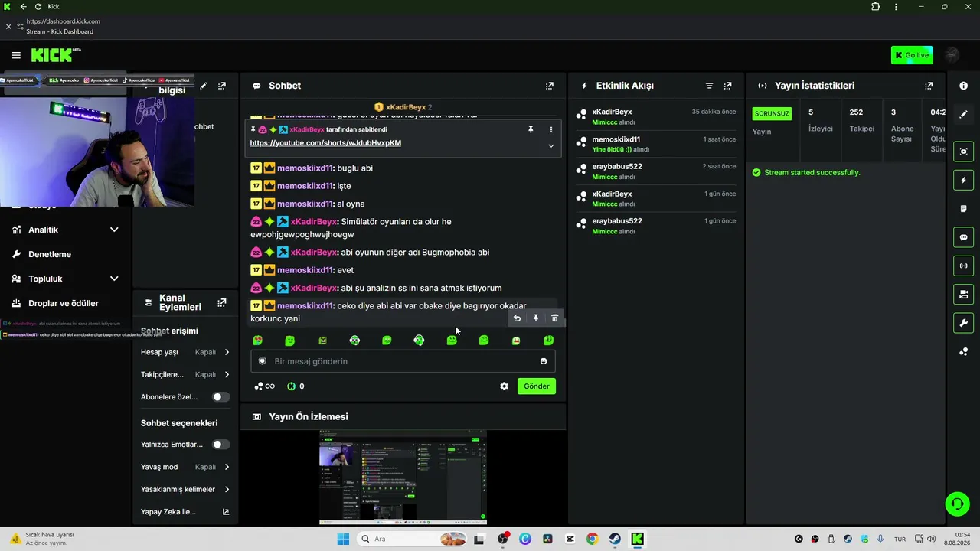
Task: Pop out the Kanal Eylemleri panel
Action: (221, 303)
